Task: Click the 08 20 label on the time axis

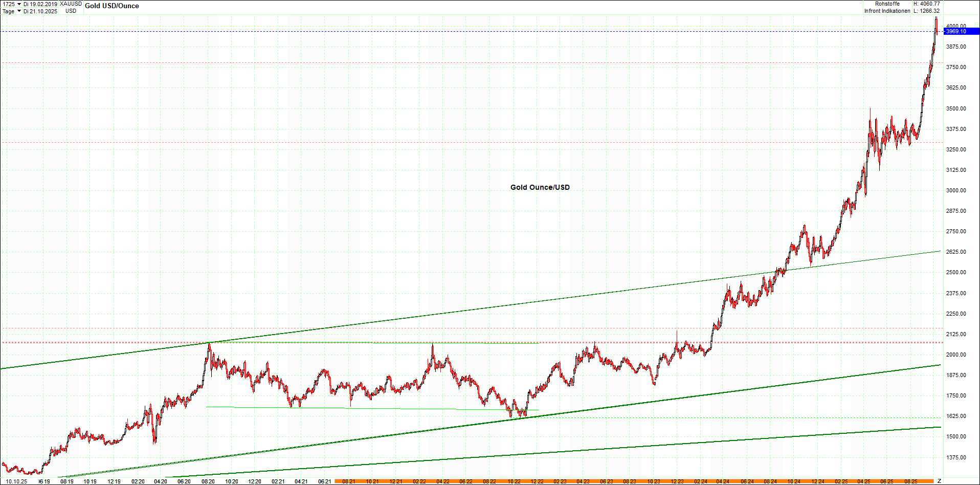Action: pos(208,481)
